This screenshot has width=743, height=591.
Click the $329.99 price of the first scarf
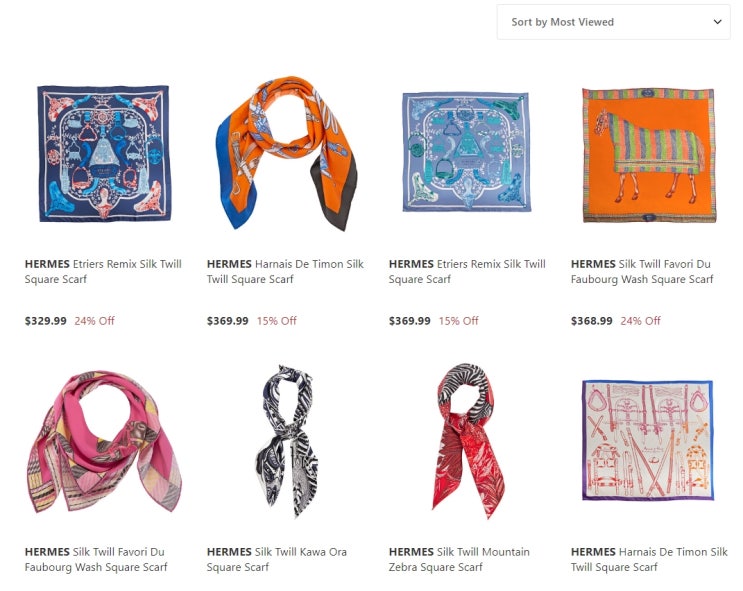click(45, 321)
